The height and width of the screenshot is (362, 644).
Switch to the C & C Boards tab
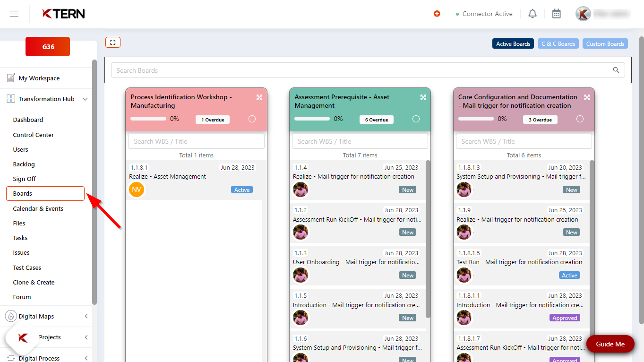click(x=558, y=43)
